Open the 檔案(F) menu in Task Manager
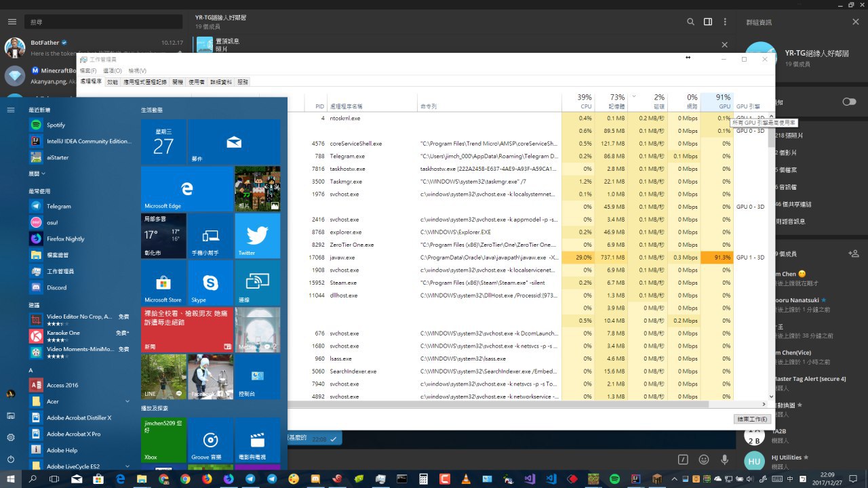The height and width of the screenshot is (488, 868). tap(88, 70)
